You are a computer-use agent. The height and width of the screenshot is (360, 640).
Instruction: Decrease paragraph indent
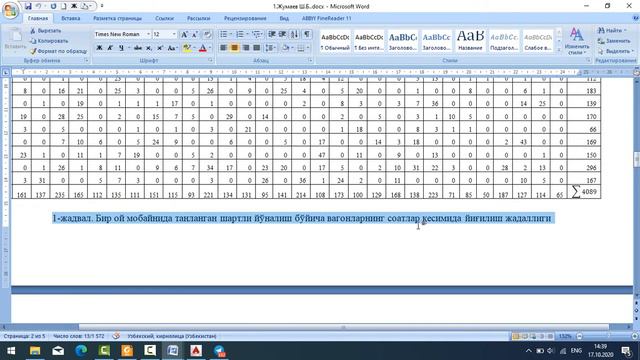pyautogui.click(x=272, y=34)
